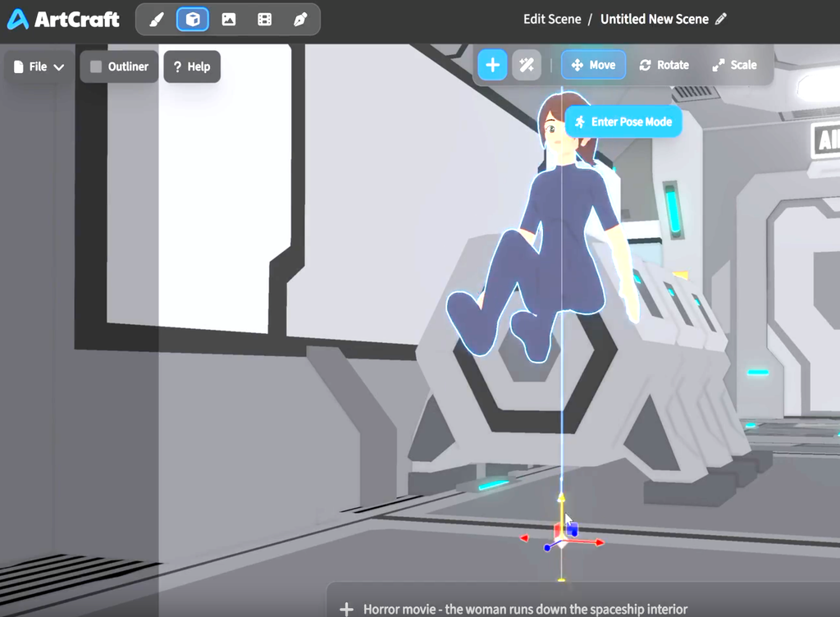Image resolution: width=840 pixels, height=617 pixels.
Task: Click the Untitled New Scene title
Action: click(x=654, y=20)
